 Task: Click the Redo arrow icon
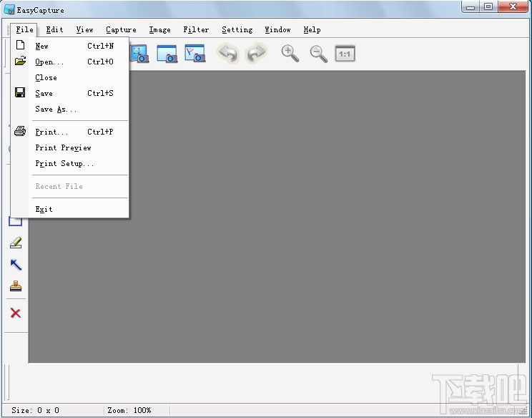click(x=256, y=53)
